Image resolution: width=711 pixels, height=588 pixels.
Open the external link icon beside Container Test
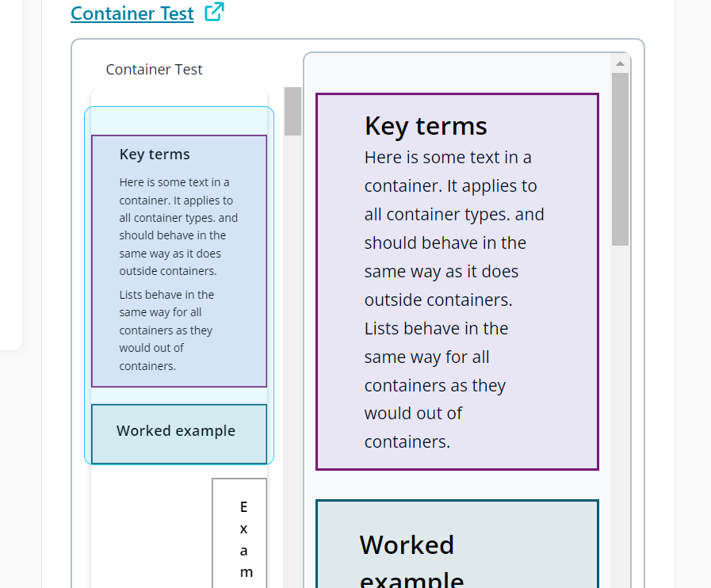click(x=212, y=13)
